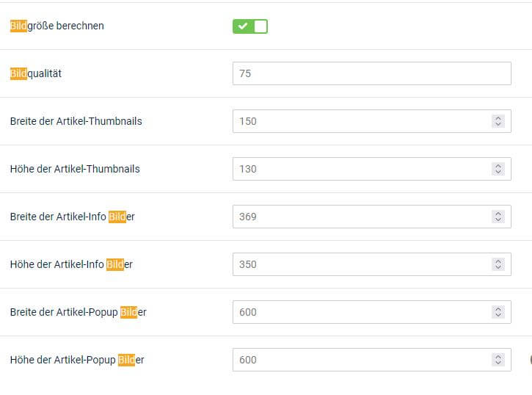532x395 pixels.
Task: Raise Breite der Artikel-Popup Bilder via up arrow
Action: click(498, 309)
